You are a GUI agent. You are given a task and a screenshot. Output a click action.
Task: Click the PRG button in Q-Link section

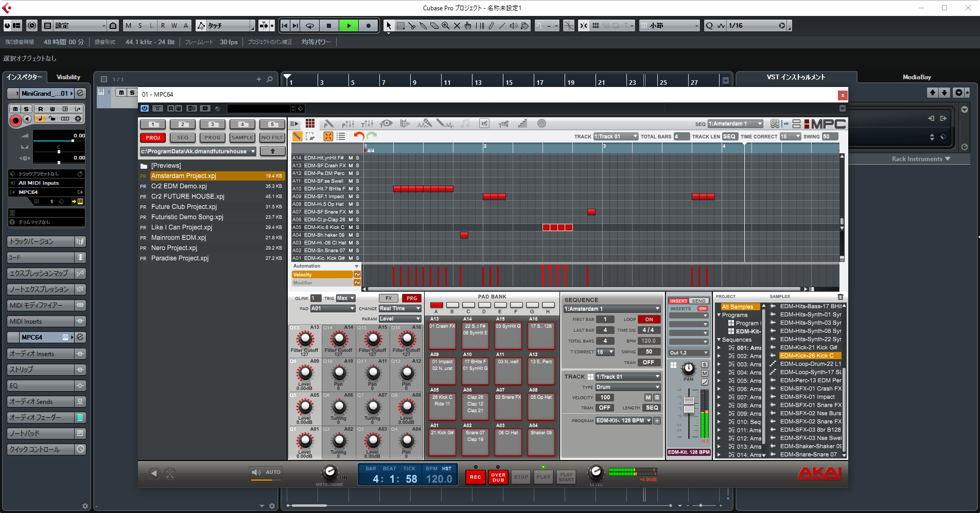point(412,298)
